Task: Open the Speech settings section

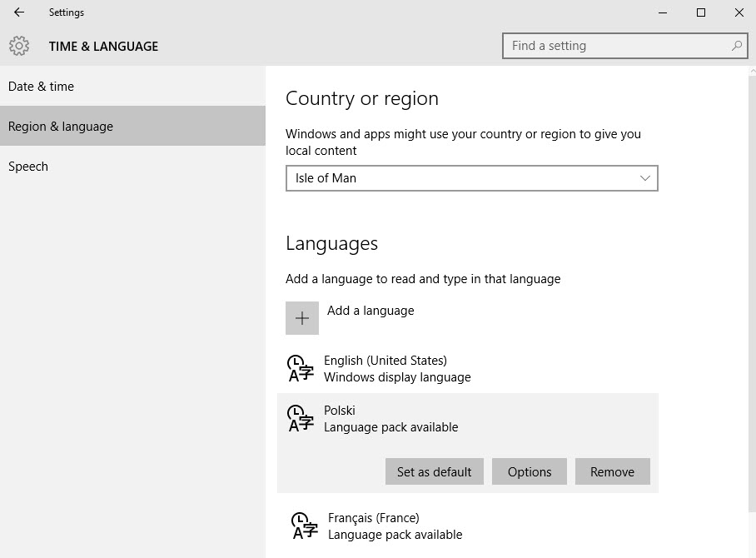Action: (x=27, y=166)
